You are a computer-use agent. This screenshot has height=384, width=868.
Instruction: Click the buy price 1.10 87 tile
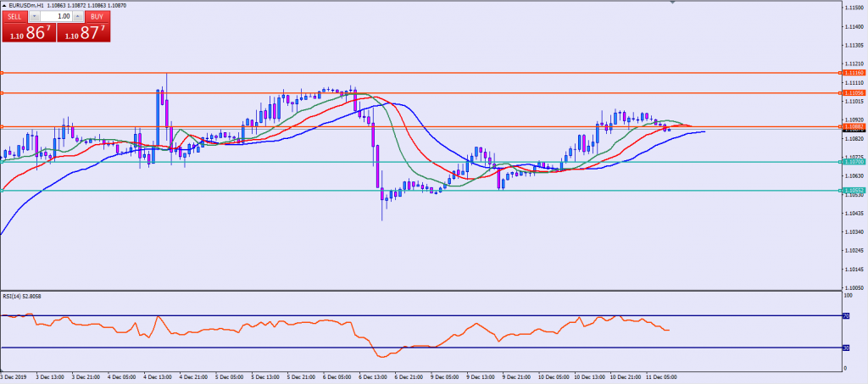[x=82, y=32]
